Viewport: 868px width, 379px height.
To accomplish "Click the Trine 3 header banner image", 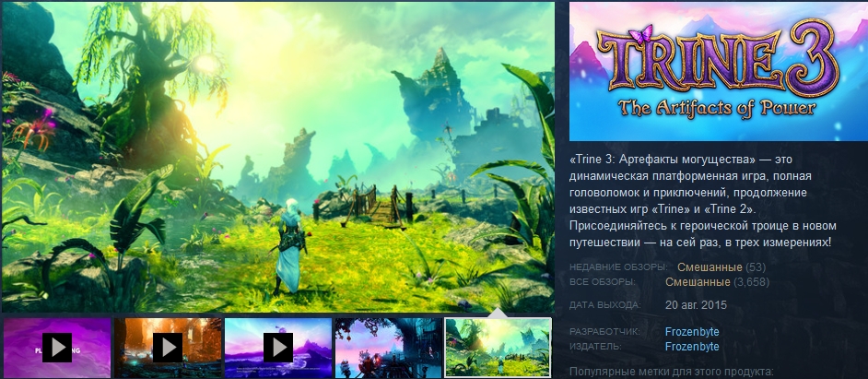I will click(x=719, y=72).
